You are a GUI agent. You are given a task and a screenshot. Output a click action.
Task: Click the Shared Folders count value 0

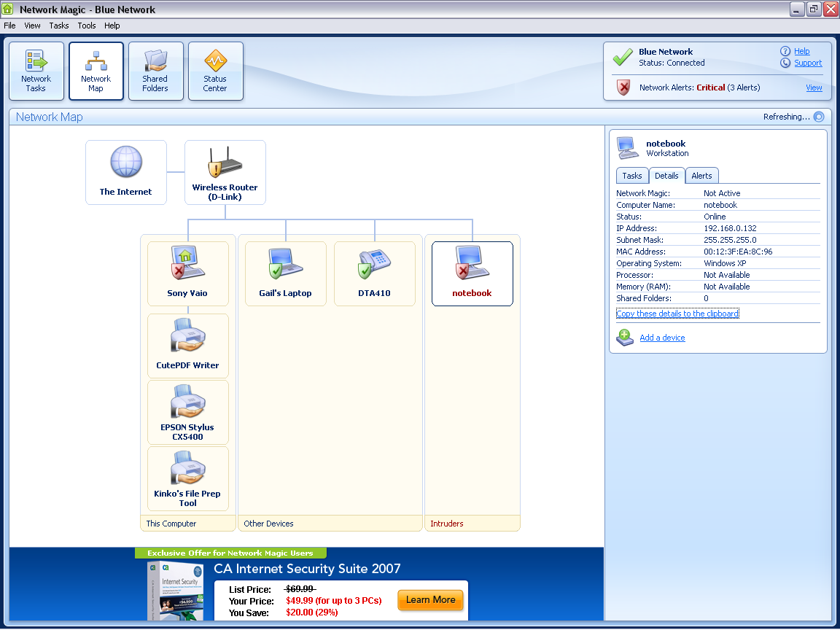[x=706, y=298]
